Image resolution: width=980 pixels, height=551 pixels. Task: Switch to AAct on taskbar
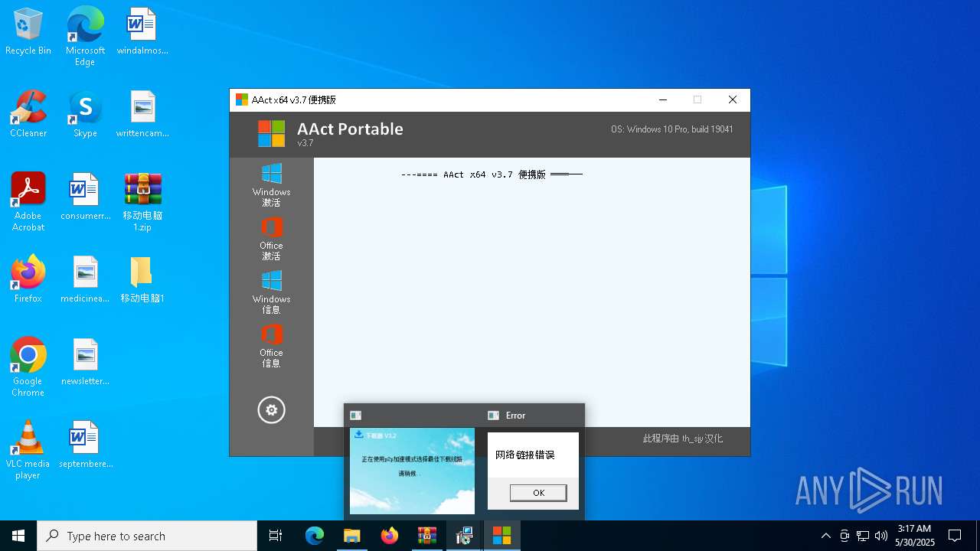pyautogui.click(x=501, y=536)
